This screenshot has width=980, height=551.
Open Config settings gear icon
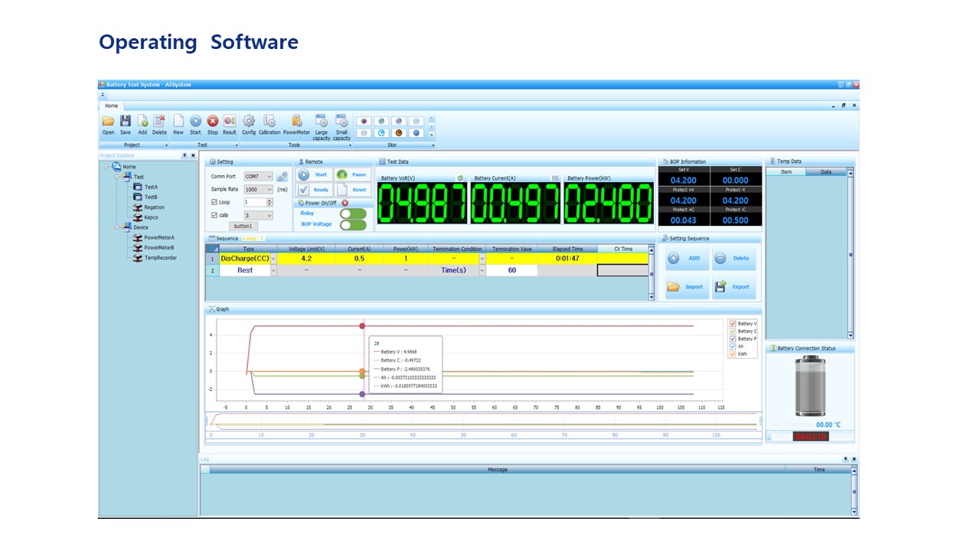(249, 125)
